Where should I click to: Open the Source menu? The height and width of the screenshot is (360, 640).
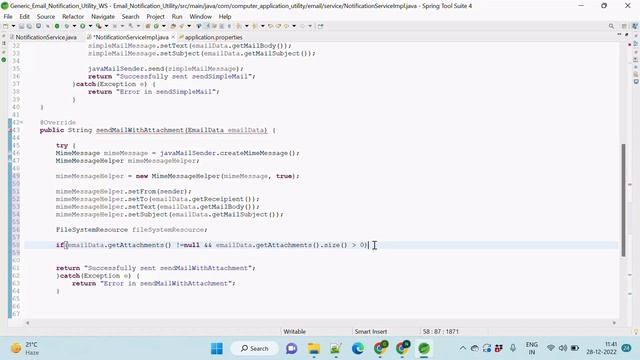point(46,16)
